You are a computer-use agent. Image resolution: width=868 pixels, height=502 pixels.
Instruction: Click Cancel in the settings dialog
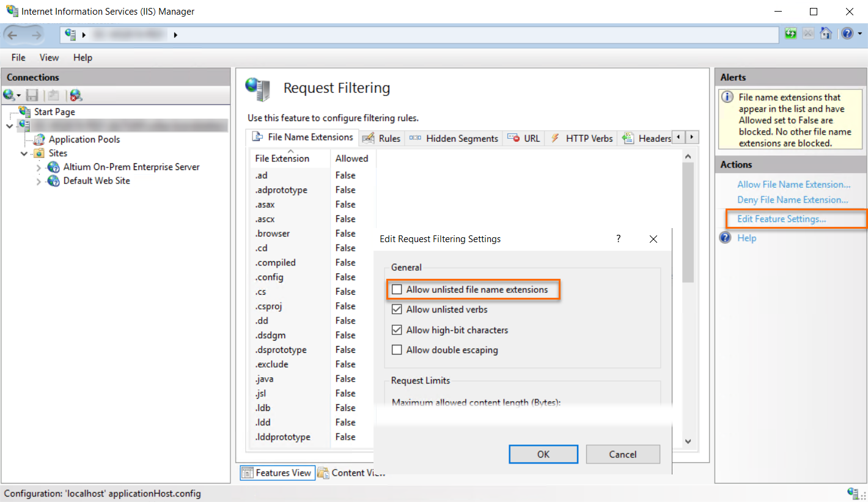tap(623, 454)
